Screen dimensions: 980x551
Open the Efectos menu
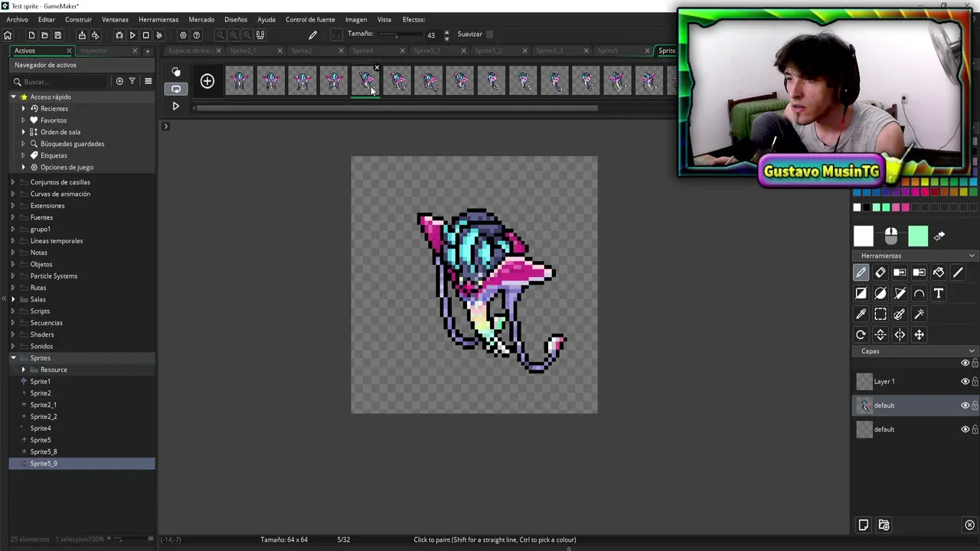click(413, 20)
